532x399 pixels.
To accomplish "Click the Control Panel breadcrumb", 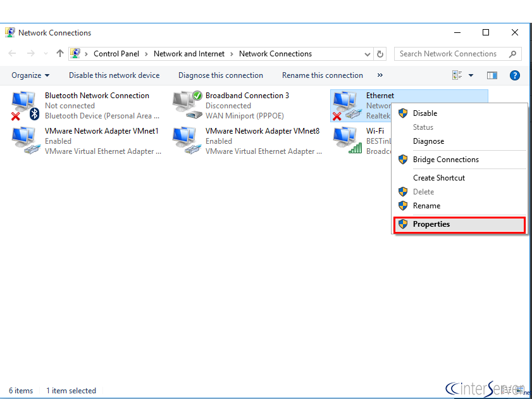I will click(116, 54).
